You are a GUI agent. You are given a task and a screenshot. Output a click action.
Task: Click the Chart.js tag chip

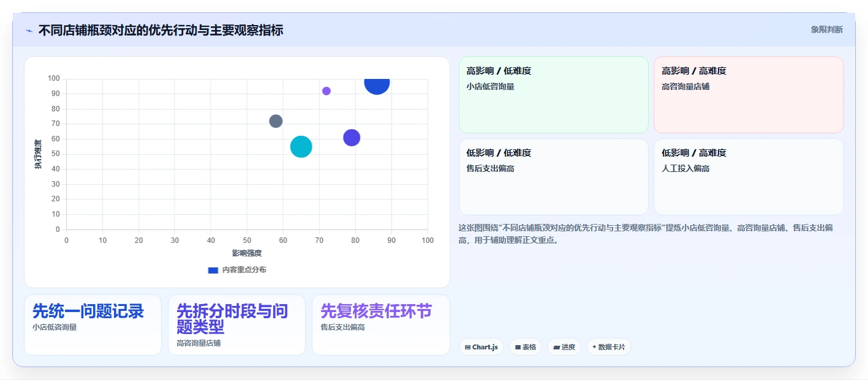tap(481, 347)
